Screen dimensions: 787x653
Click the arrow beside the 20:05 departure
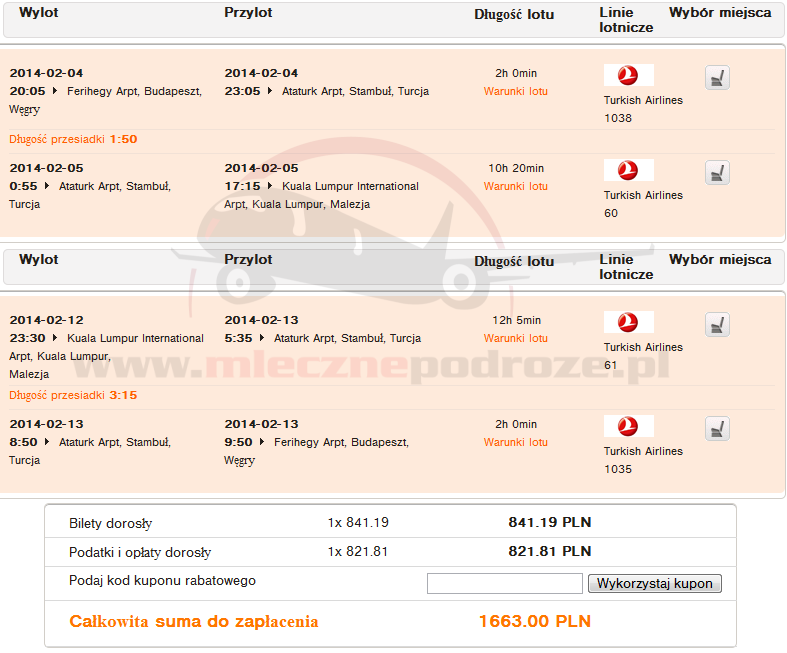click(56, 91)
